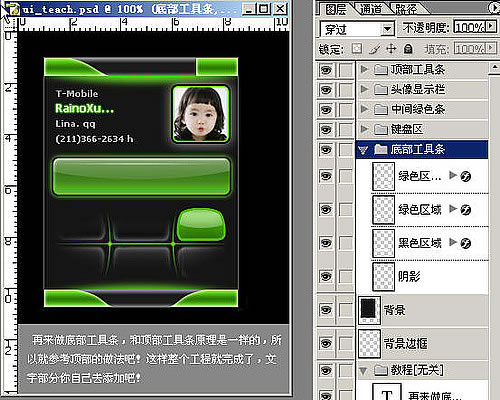
Task: Click the 背景 layer thumbnail
Action: point(369,310)
